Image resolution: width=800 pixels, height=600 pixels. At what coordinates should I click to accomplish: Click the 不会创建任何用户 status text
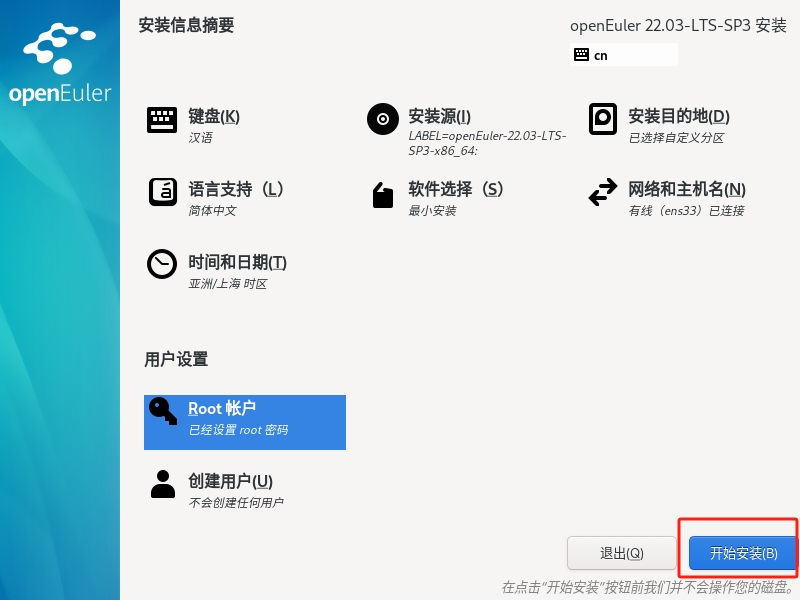[236, 503]
